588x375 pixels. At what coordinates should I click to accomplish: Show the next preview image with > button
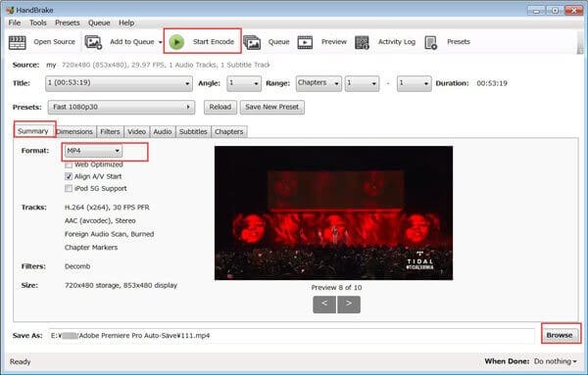pyautogui.click(x=349, y=305)
